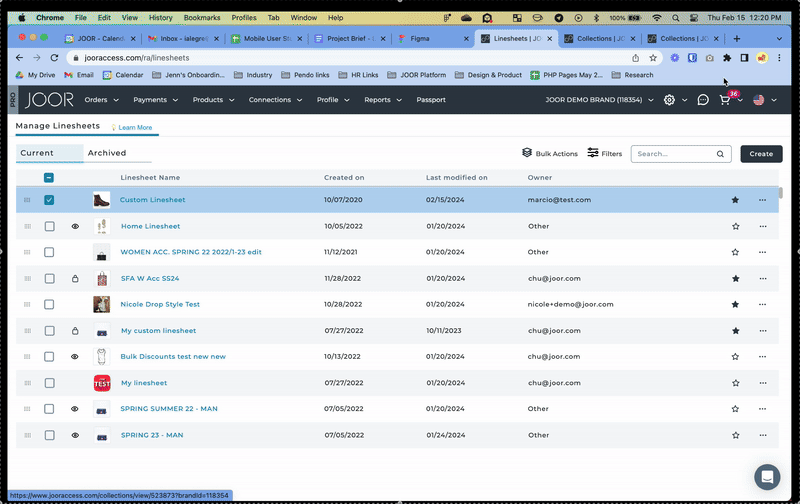This screenshot has width=800, height=504.
Task: Switch to the Archived tab
Action: point(107,153)
